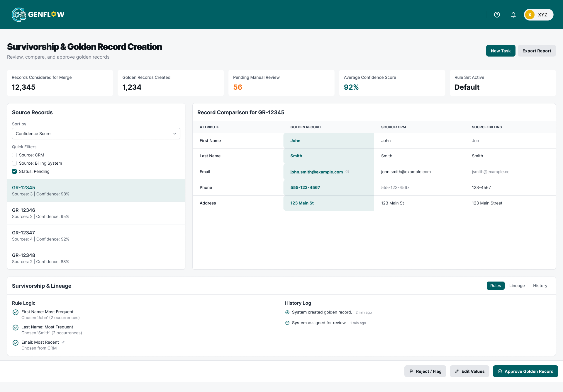The width and height of the screenshot is (563, 392).
Task: Open the notifications bell
Action: pyautogui.click(x=513, y=15)
